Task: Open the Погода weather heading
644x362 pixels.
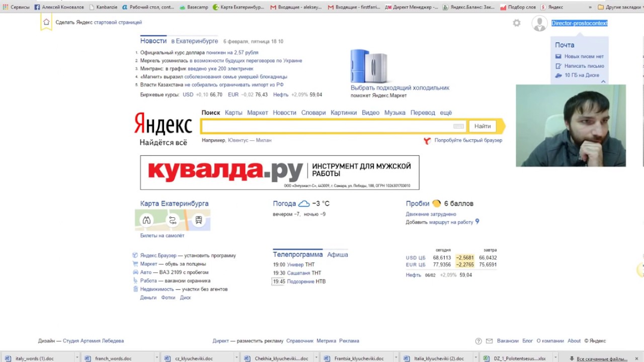Action: [284, 204]
